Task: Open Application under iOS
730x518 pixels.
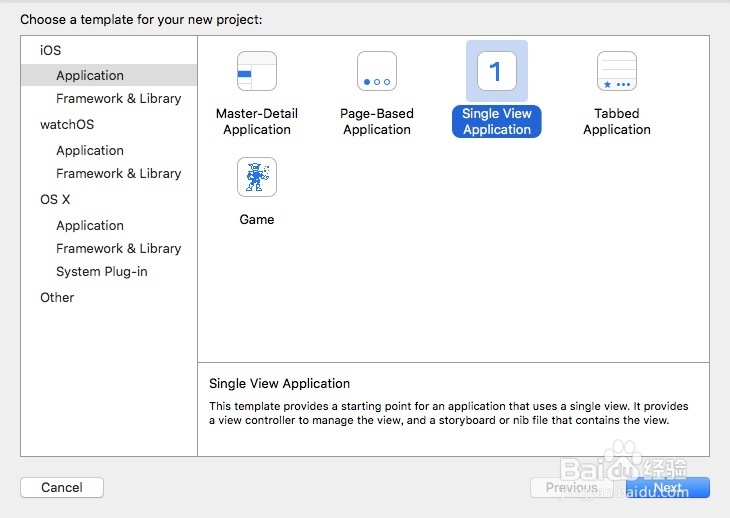Action: (x=90, y=75)
